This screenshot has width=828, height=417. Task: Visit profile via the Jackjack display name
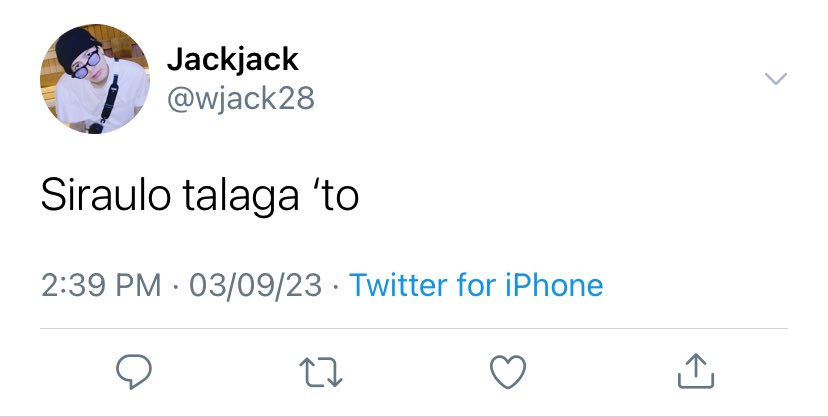click(x=233, y=59)
